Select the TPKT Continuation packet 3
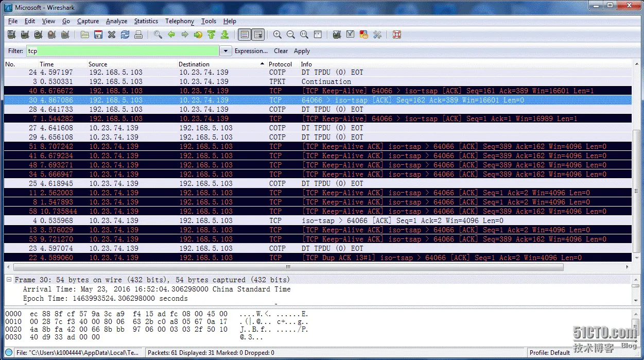The image size is (644, 360). coord(318,81)
